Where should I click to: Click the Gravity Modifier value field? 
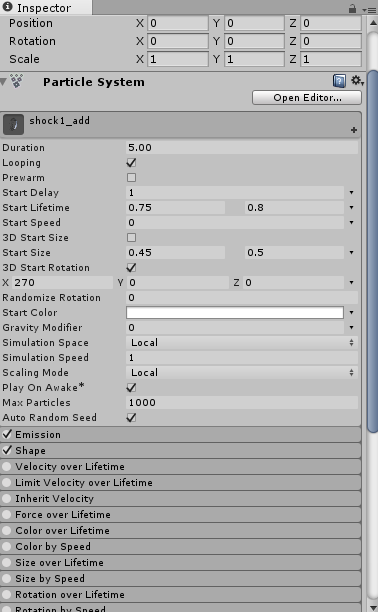tap(235, 327)
